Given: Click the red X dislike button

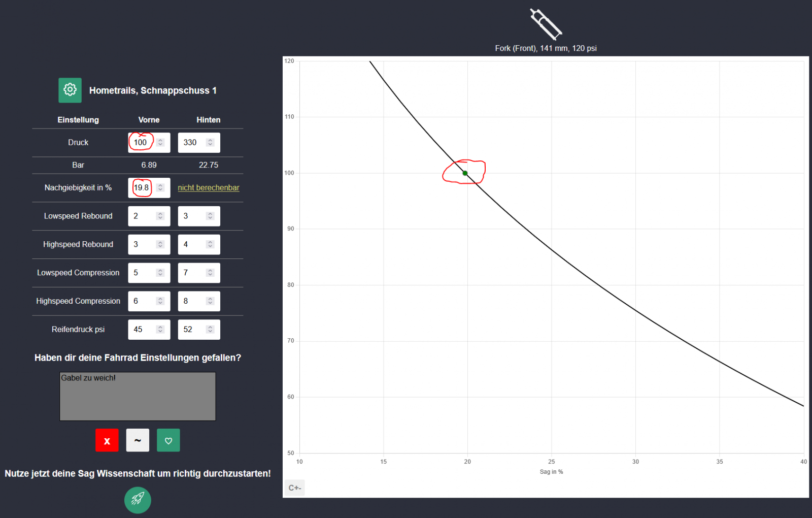Looking at the screenshot, I should pos(107,440).
